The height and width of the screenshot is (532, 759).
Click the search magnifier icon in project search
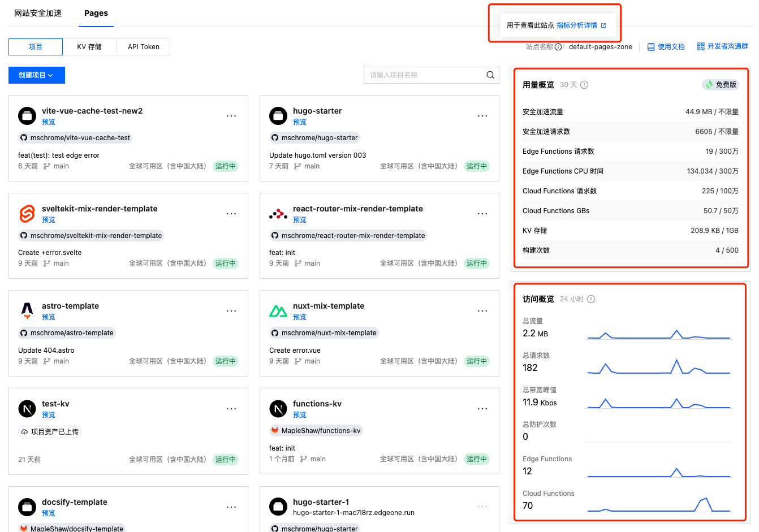pyautogui.click(x=490, y=75)
